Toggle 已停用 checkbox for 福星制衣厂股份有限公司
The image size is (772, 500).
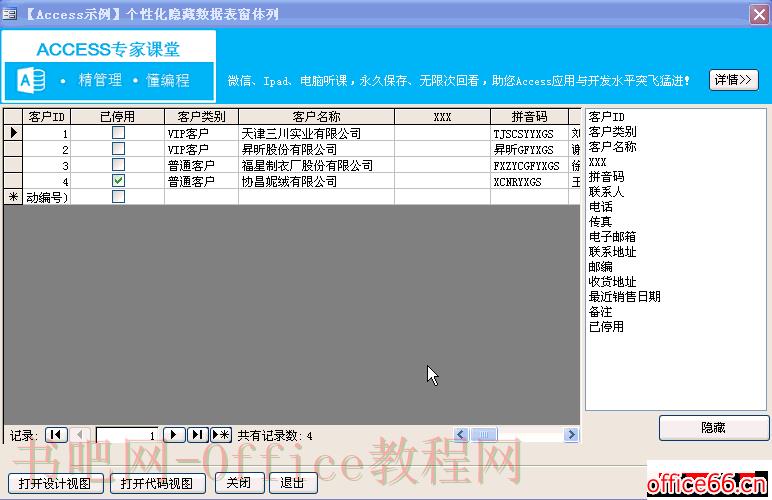tap(118, 165)
